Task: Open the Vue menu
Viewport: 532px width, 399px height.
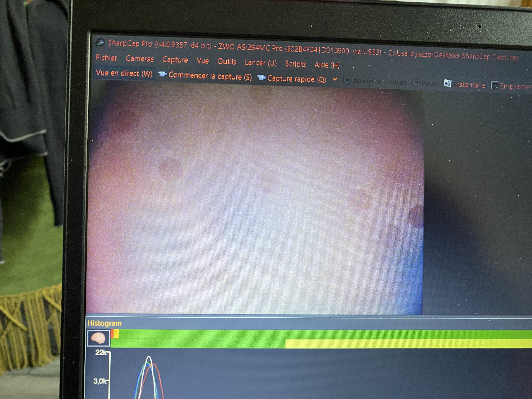Action: click(x=203, y=61)
